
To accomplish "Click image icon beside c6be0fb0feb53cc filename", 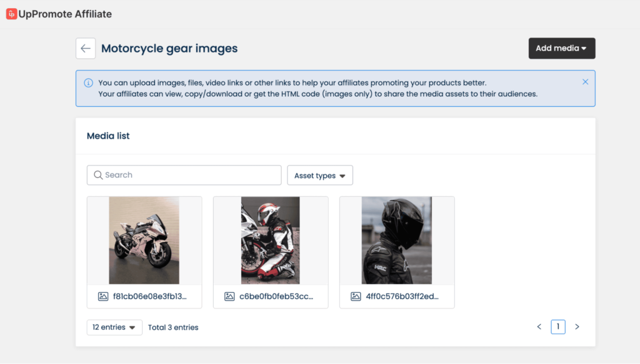I will pyautogui.click(x=229, y=297).
